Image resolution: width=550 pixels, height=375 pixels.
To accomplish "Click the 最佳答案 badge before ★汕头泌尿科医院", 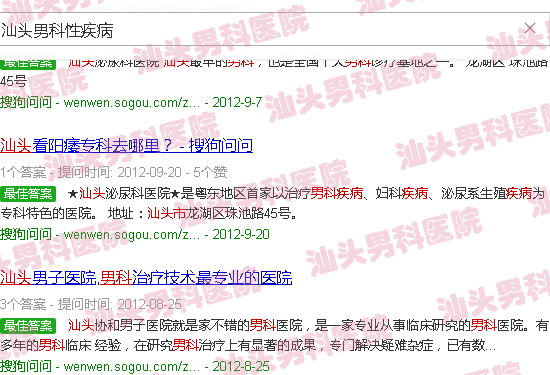I will [x=28, y=194].
